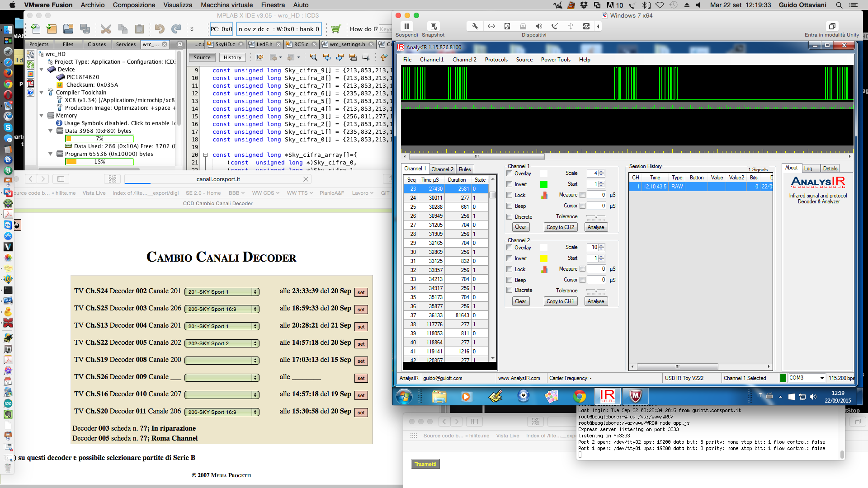
Task: Click the VM network adapter icon
Action: pos(491,27)
